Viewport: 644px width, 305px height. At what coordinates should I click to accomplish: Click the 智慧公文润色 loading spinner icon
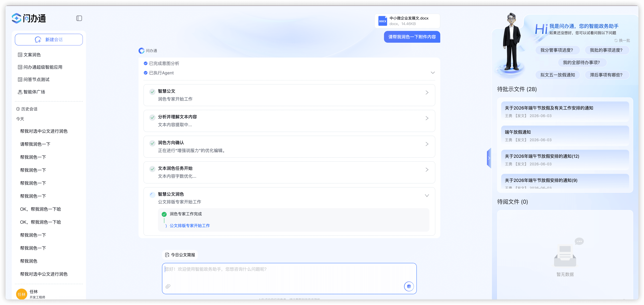click(x=152, y=195)
